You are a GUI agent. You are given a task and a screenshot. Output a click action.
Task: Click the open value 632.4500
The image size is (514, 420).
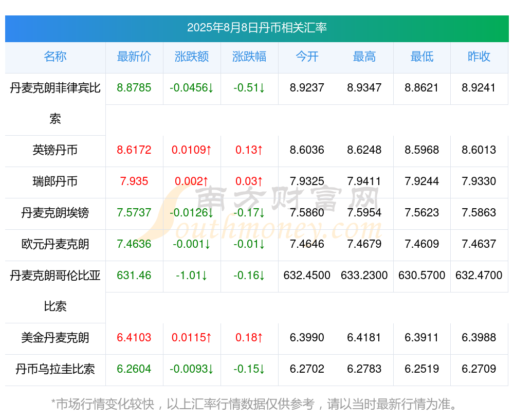tap(307, 276)
